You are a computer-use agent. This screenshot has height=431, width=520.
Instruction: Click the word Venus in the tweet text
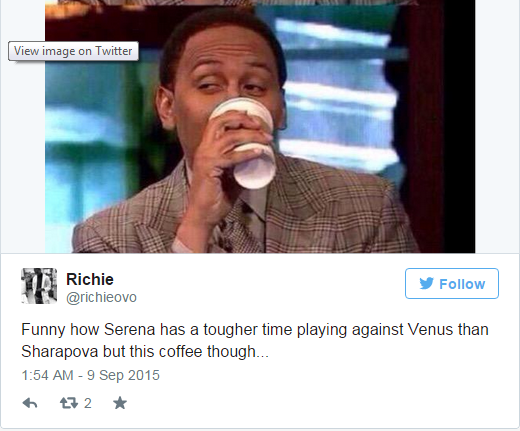(x=430, y=330)
